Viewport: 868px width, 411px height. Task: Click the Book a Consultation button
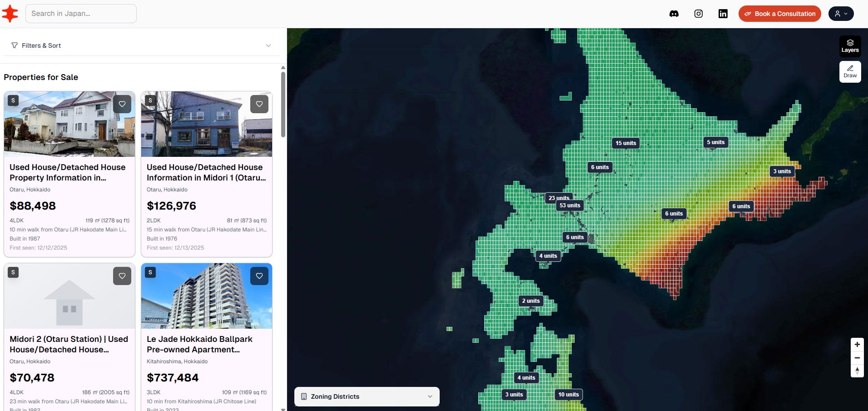tap(779, 14)
